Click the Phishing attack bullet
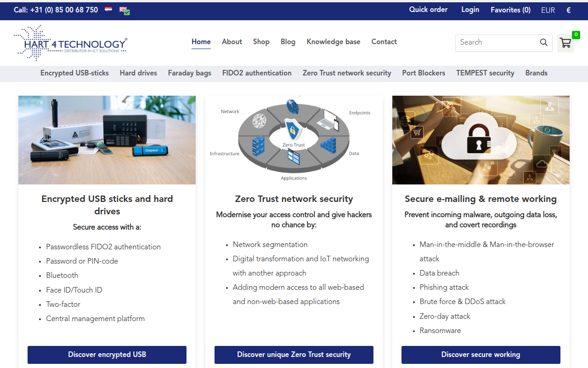 point(444,287)
